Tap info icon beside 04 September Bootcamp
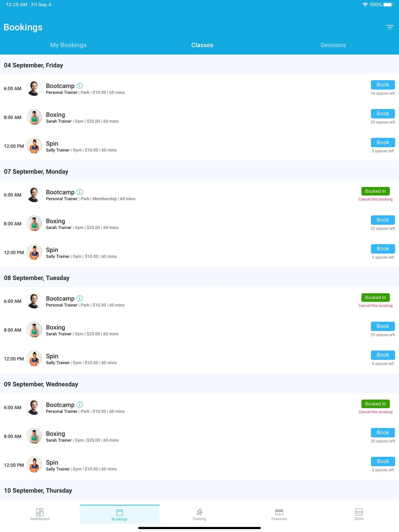 click(x=80, y=86)
